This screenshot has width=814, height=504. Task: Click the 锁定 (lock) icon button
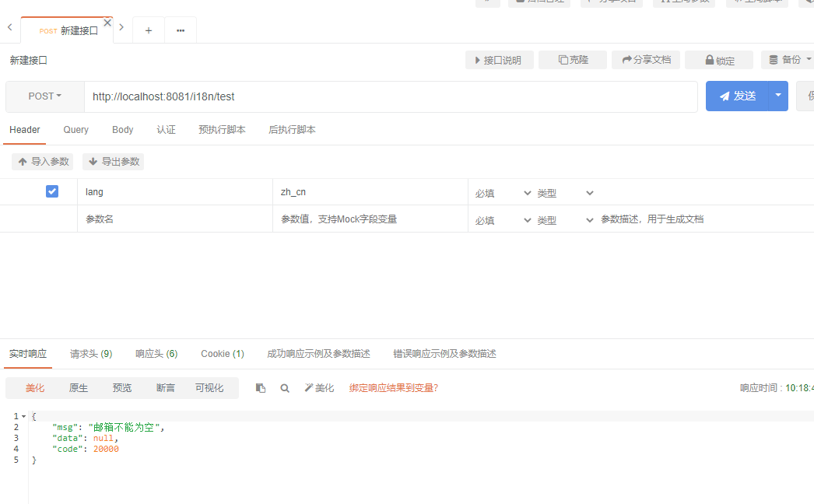pos(708,60)
